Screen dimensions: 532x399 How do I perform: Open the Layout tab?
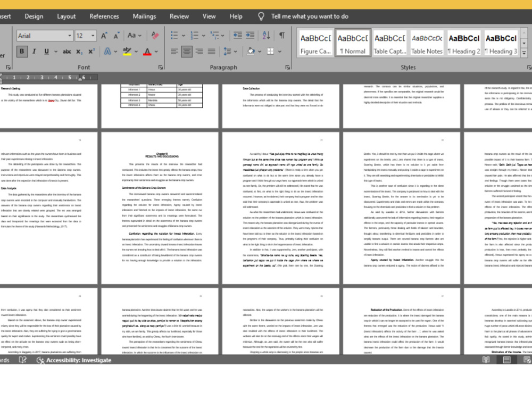[x=66, y=16]
